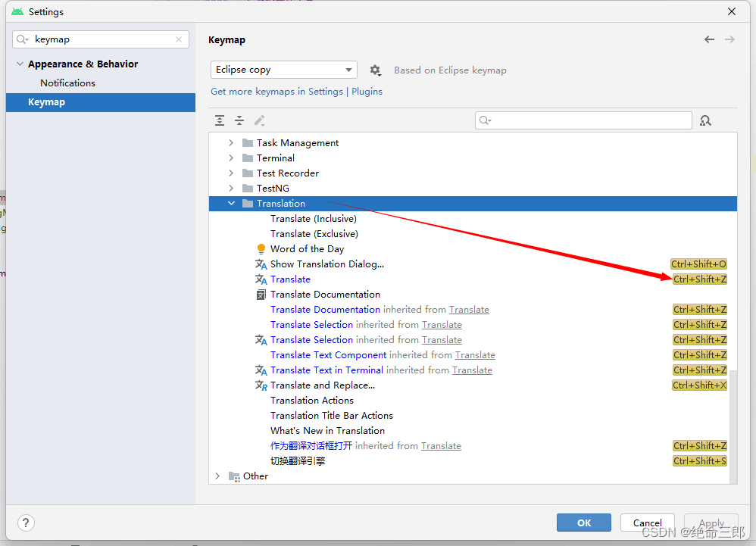Open the keymap gear options menu
Image resolution: width=756 pixels, height=546 pixels.
375,70
